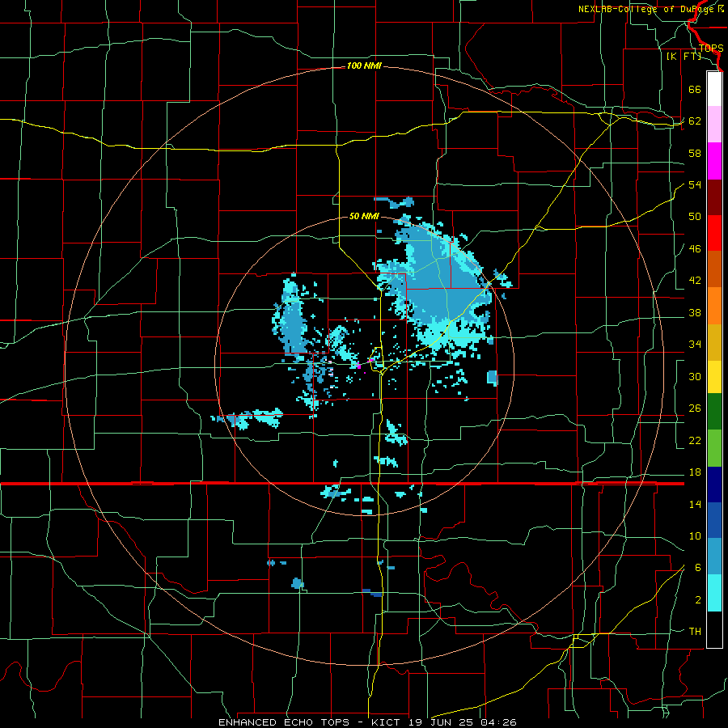Viewport: 728px width, 728px height.
Task: Click the navy blue swatch on the color scale
Action: 714,485
